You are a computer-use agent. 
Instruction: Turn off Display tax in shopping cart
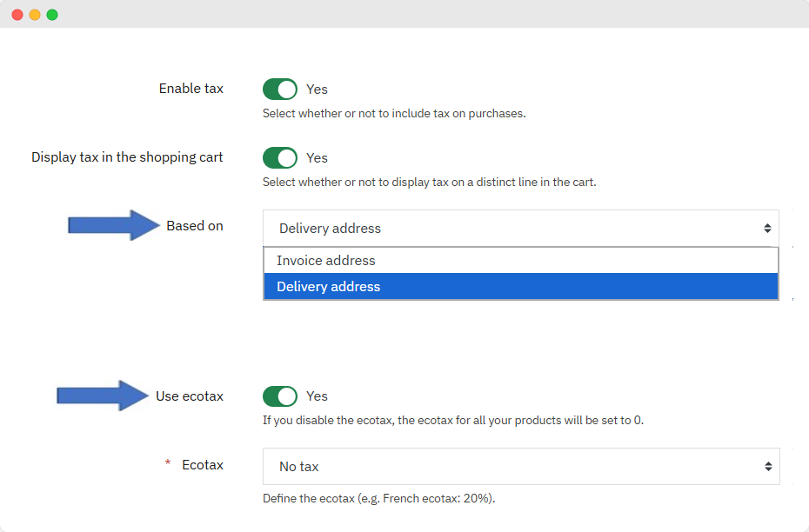(280, 157)
